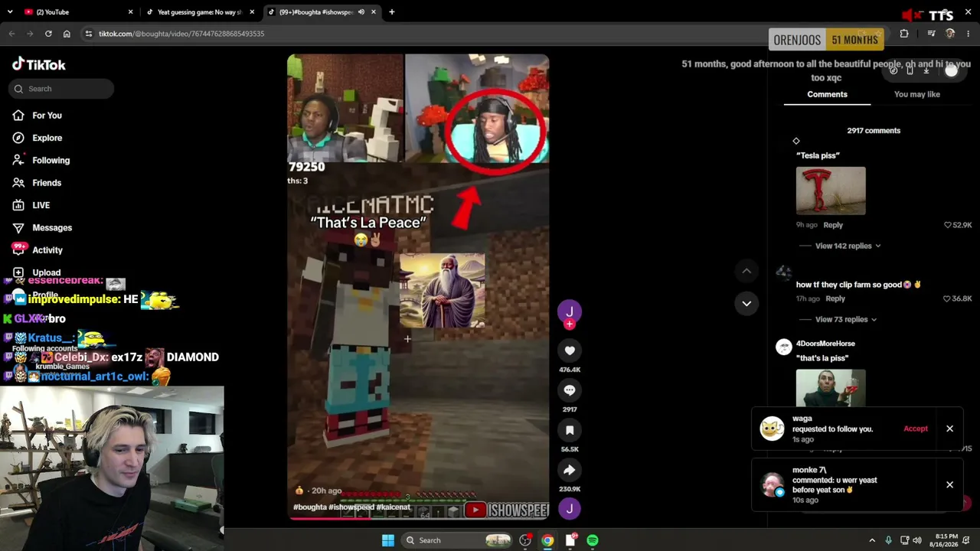This screenshot has height=551, width=980.
Task: Click the TikTok logo
Action: coord(39,65)
